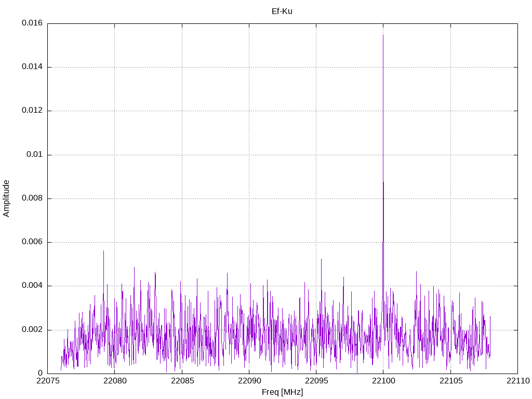This screenshot has width=532, height=399.
Task: Select the 22095 x-axis tick label
Action: tap(316, 381)
